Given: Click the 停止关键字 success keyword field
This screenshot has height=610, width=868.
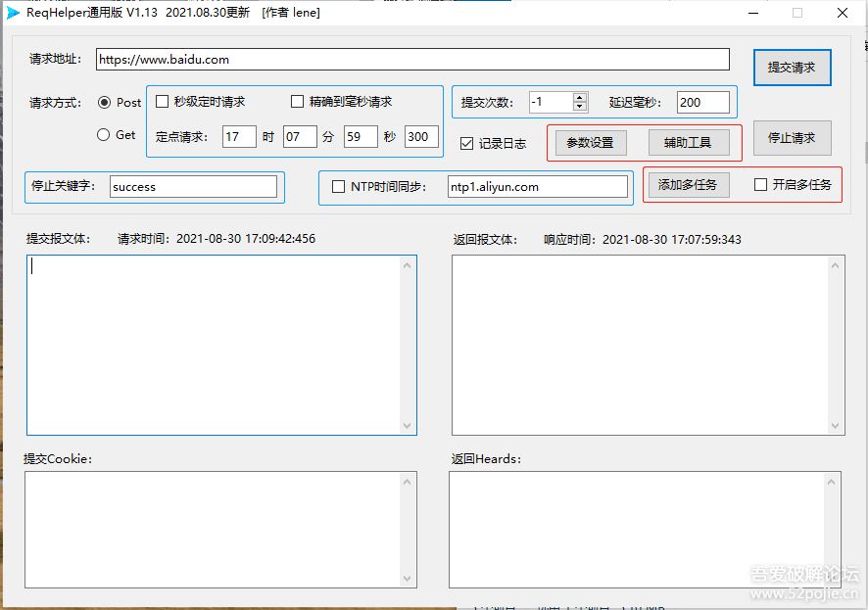Looking at the screenshot, I should pos(193,186).
